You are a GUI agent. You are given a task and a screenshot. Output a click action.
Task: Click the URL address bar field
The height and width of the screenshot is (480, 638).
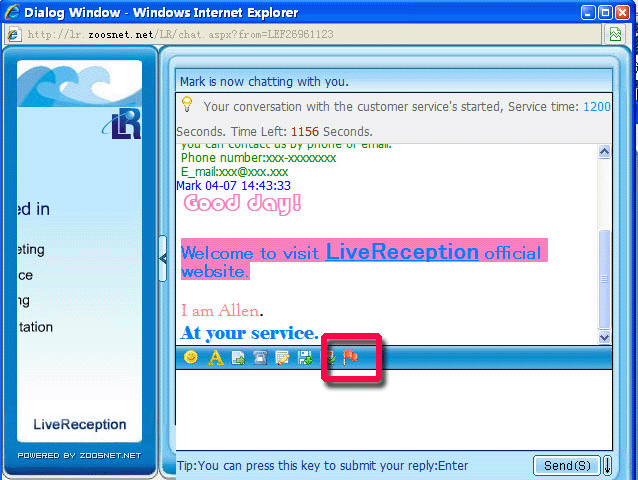(311, 35)
